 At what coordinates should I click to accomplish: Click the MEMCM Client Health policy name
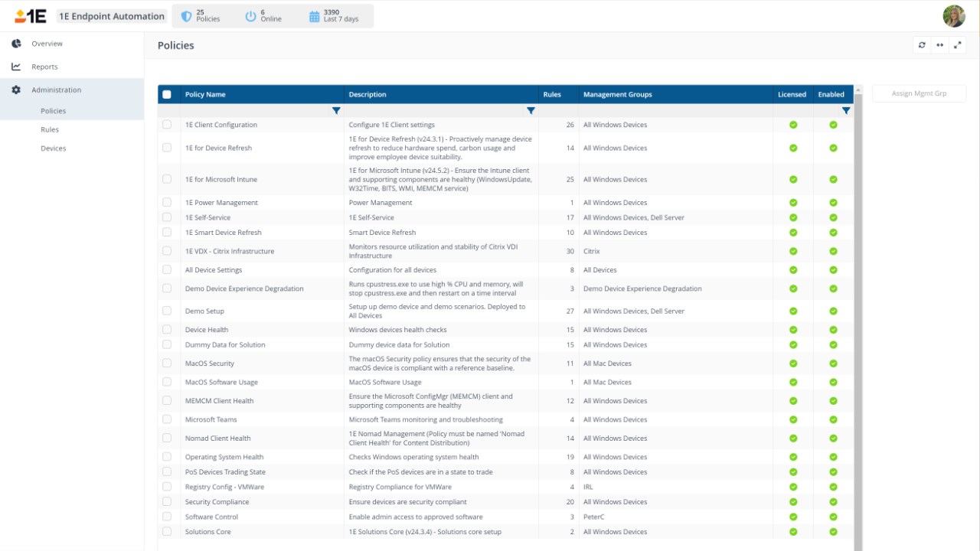click(x=219, y=401)
